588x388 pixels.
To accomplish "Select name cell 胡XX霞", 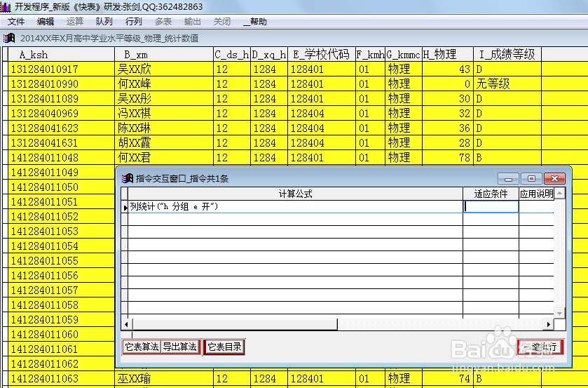I will tap(164, 142).
